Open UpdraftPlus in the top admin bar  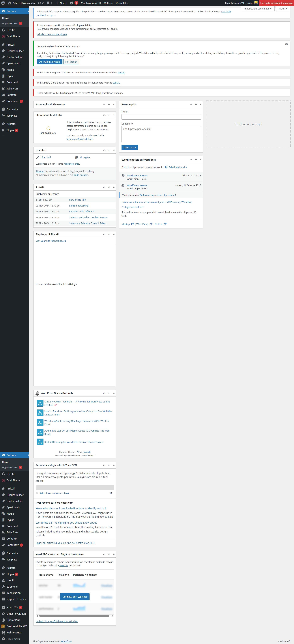click(122, 3)
